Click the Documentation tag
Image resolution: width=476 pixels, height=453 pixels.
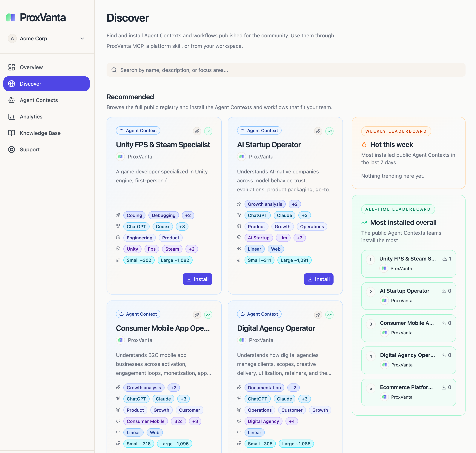pos(264,388)
